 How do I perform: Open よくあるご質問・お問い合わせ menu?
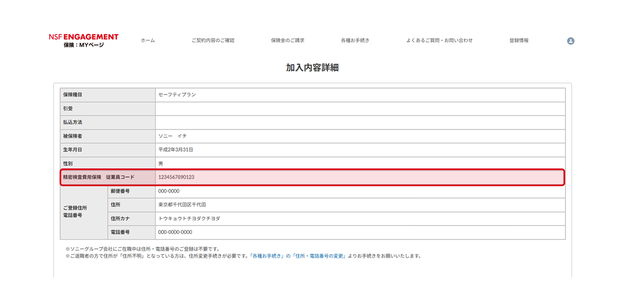pos(439,40)
